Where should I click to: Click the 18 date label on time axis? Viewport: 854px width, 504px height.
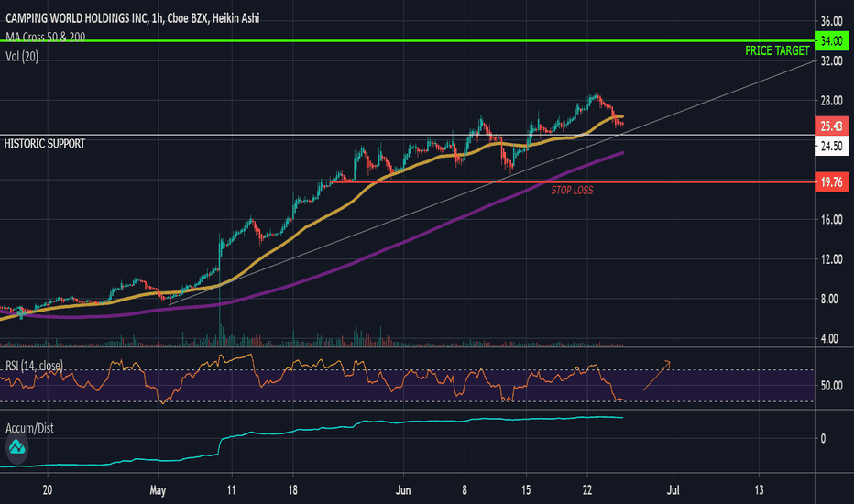292,490
